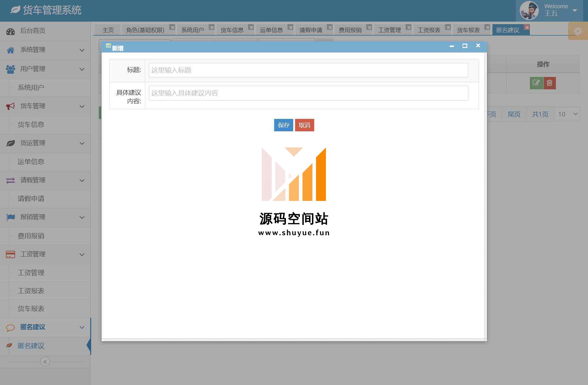Viewport: 588px width, 385px height.
Task: Click the 货车管理 megaphone icon
Action: 10,106
